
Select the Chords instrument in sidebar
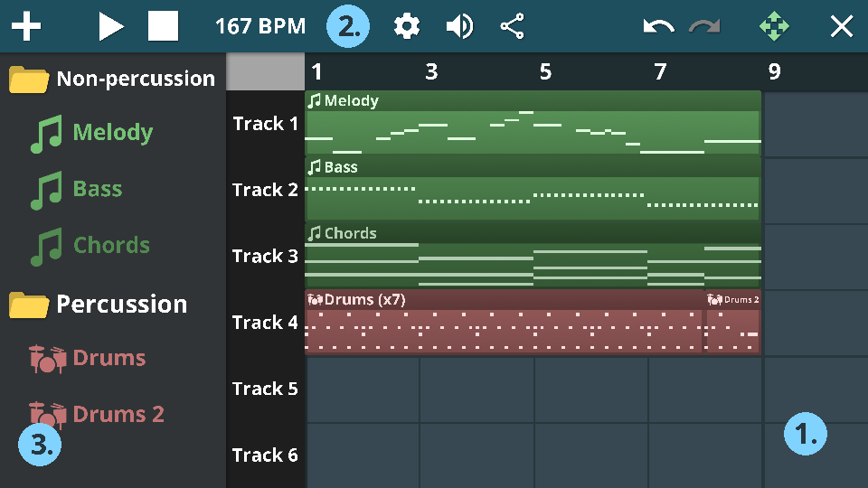tap(111, 245)
